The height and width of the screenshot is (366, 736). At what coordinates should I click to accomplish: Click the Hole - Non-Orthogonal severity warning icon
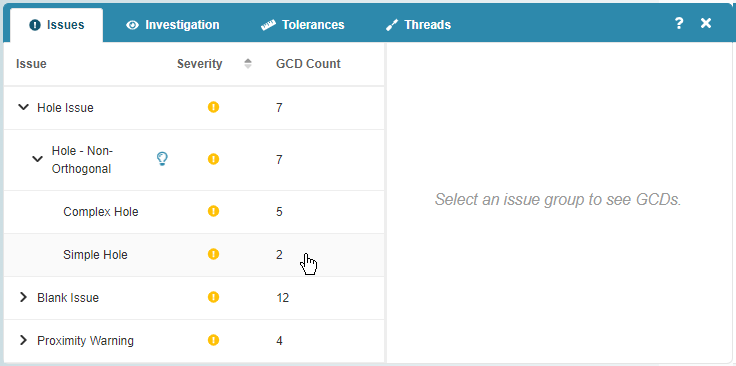point(214,160)
